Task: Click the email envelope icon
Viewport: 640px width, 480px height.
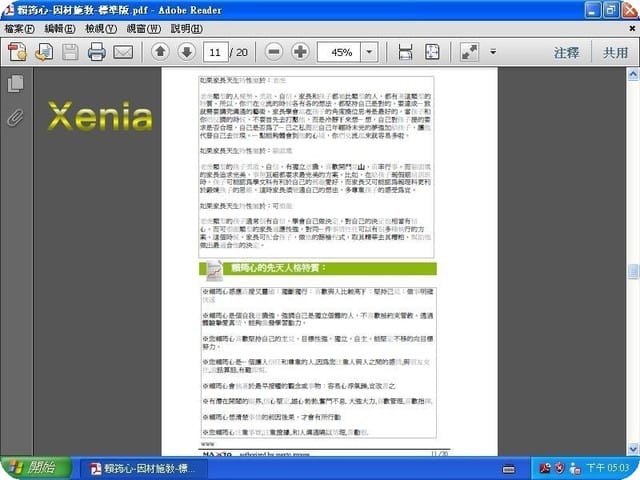Action: (123, 52)
